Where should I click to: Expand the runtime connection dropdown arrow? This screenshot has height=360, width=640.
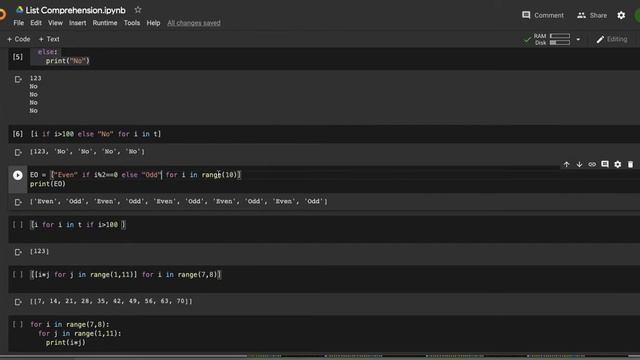pos(578,39)
